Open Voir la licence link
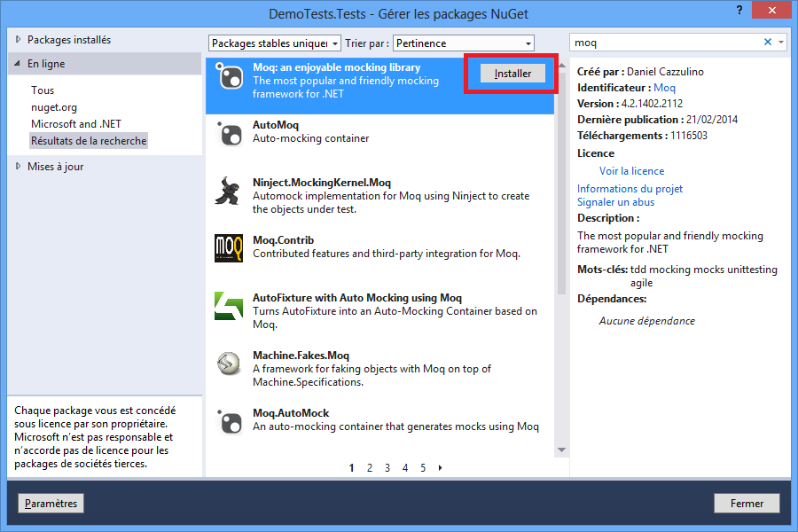 coord(631,171)
